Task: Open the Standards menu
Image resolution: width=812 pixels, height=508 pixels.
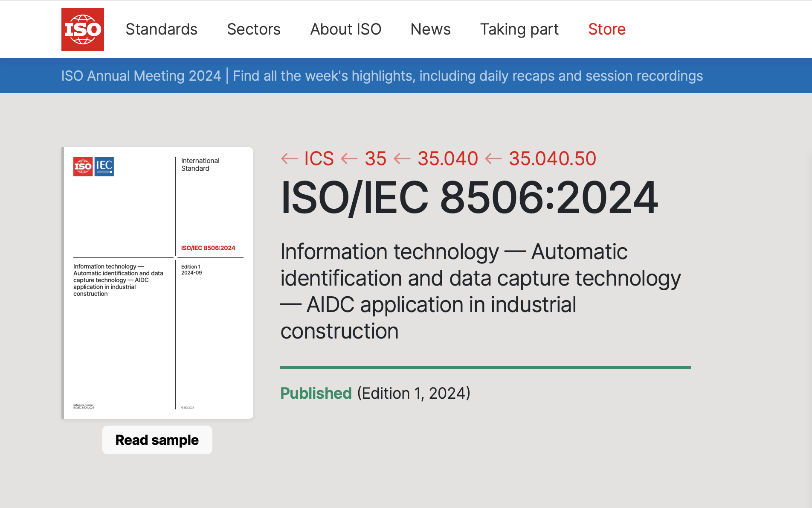Action: click(161, 29)
